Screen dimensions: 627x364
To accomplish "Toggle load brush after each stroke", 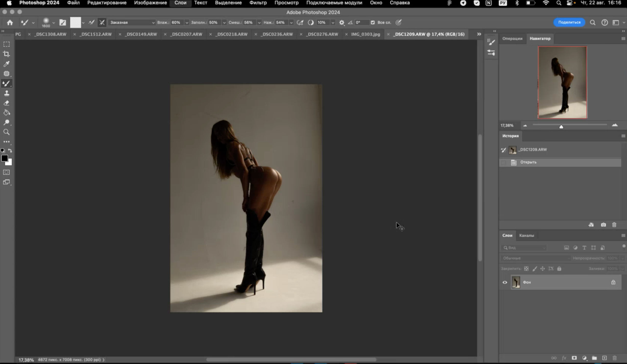I will [92, 23].
